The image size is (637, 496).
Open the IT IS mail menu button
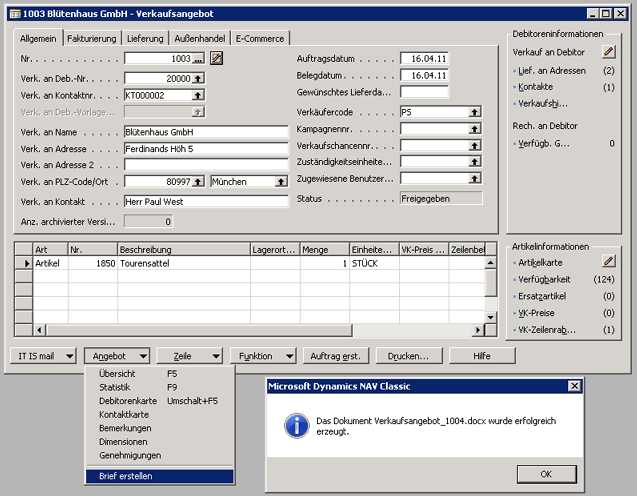(x=43, y=356)
